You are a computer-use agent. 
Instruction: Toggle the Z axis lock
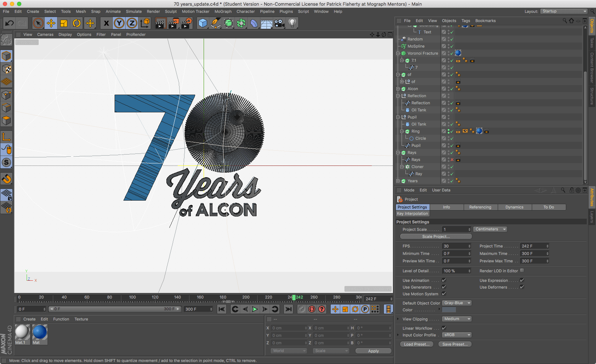pos(132,23)
